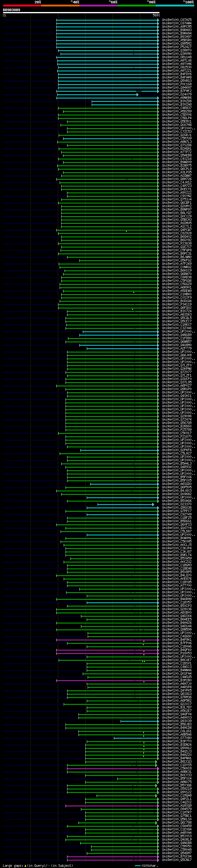197x868 pixels.
Task: Select the UniRef100_Q2PKF6 label
Action: (x=177, y=450)
